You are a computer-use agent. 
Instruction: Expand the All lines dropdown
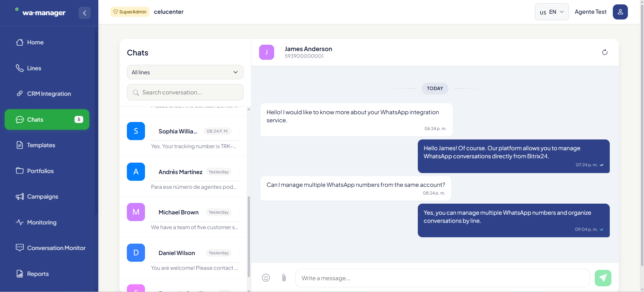[185, 72]
